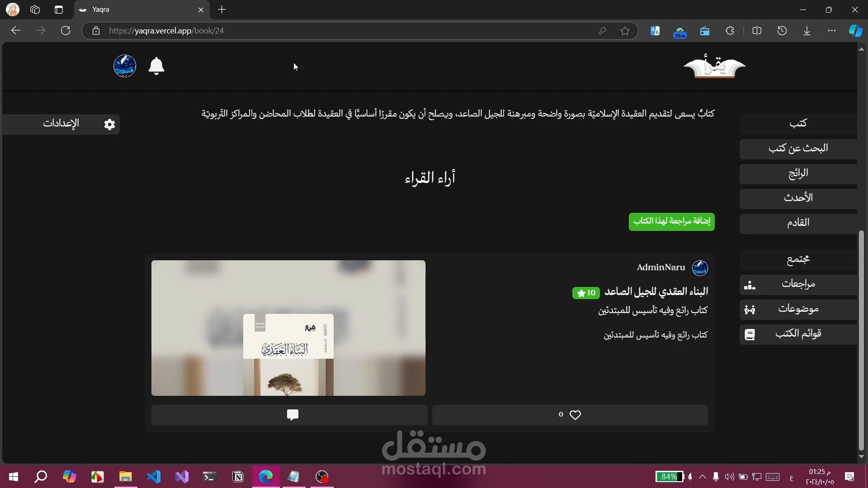Image resolution: width=868 pixels, height=488 pixels.
Task: Open Visual Studio Code from taskbar
Action: click(154, 477)
